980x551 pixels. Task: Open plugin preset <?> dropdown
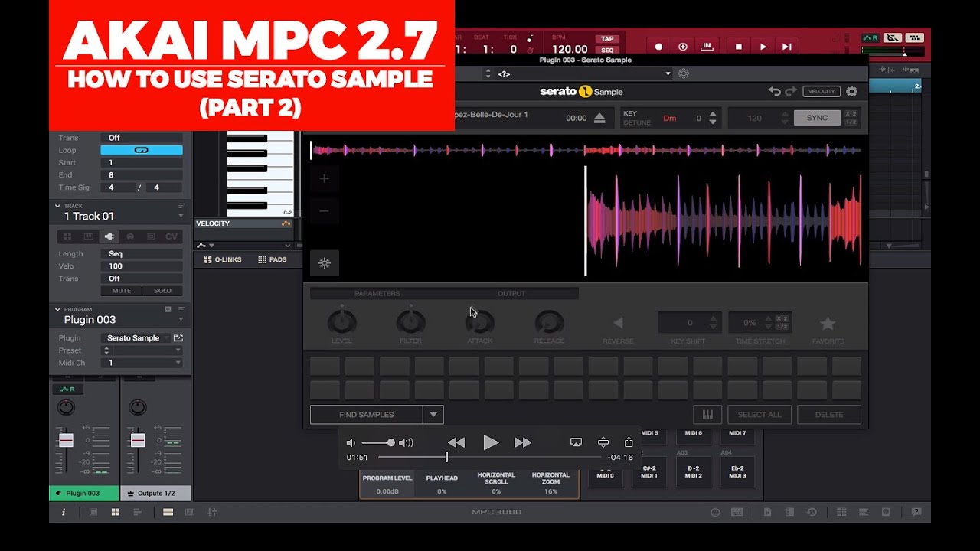point(583,73)
